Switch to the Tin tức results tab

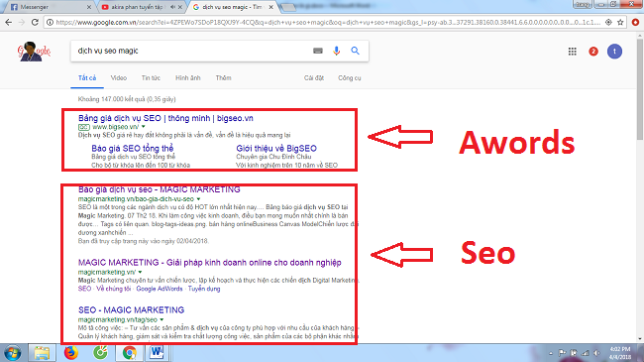coord(151,77)
